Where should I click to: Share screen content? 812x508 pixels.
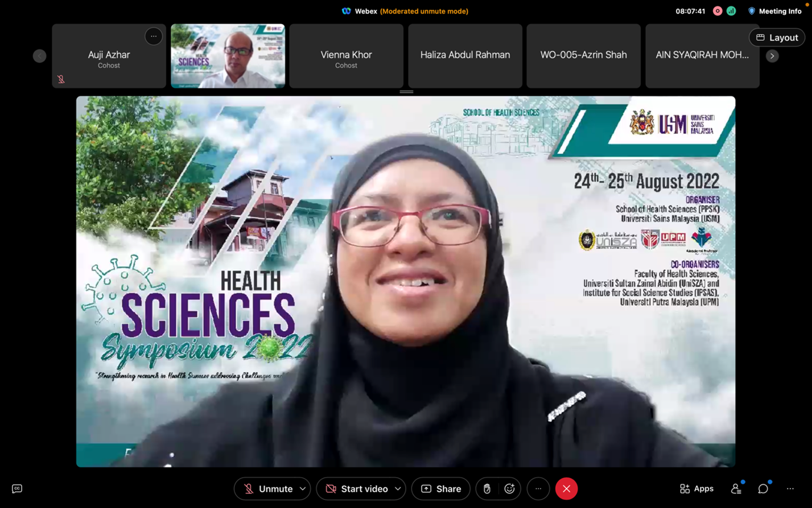pos(440,489)
